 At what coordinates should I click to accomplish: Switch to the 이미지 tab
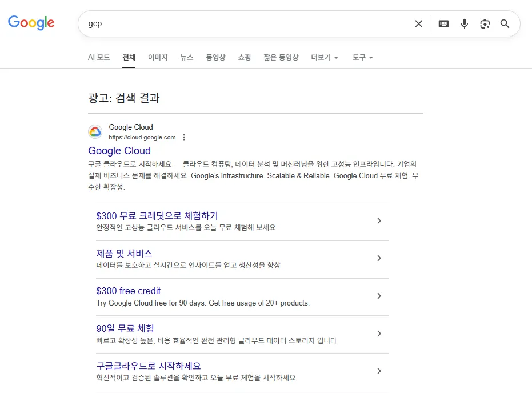[x=158, y=58]
